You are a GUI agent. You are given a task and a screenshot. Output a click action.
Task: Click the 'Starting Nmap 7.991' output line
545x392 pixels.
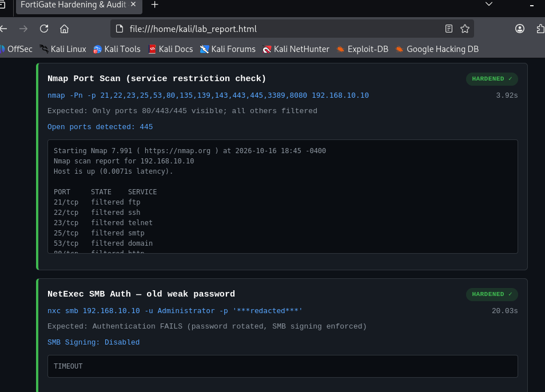[x=190, y=151]
